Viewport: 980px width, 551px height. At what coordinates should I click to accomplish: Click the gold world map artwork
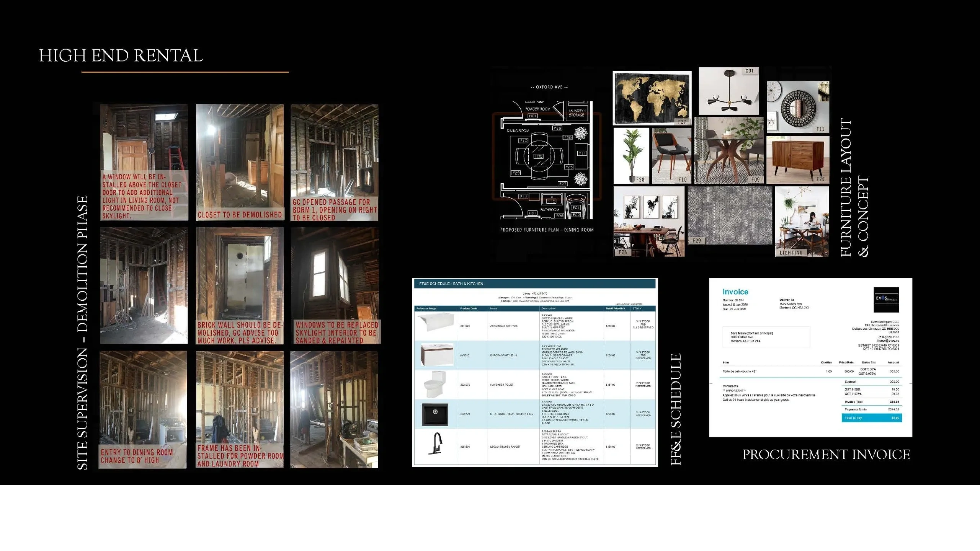(652, 98)
